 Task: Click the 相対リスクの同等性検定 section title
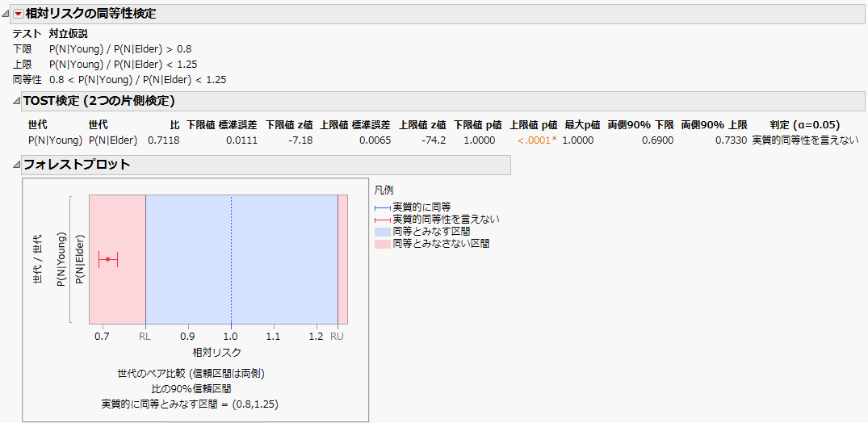90,15
